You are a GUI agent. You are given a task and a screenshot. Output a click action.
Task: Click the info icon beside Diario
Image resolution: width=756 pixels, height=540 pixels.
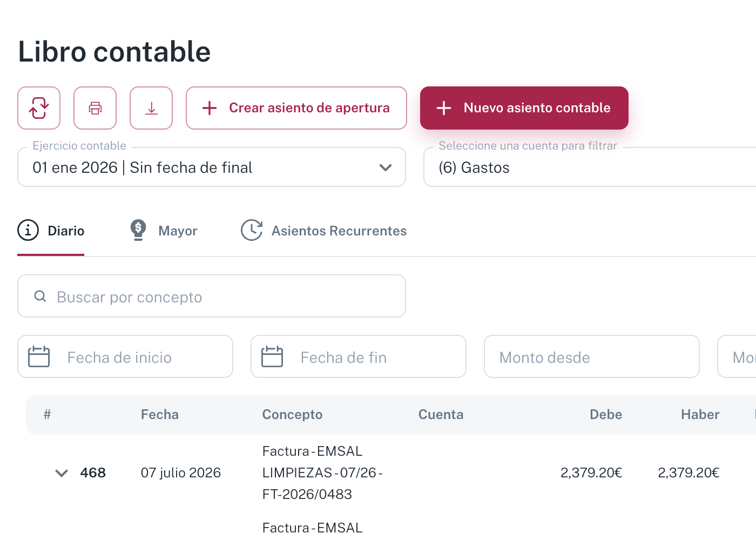coord(28,231)
